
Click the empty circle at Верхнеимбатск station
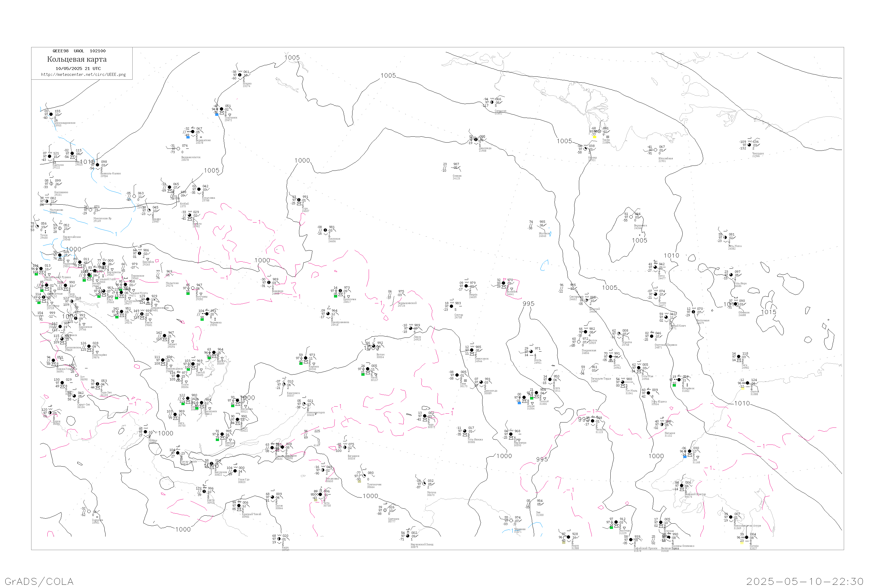178,149
